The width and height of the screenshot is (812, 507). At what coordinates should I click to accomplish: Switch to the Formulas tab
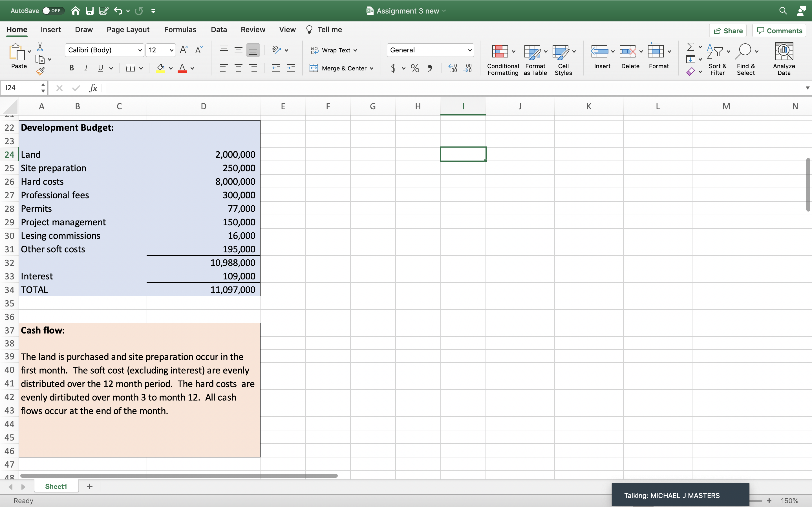click(180, 30)
